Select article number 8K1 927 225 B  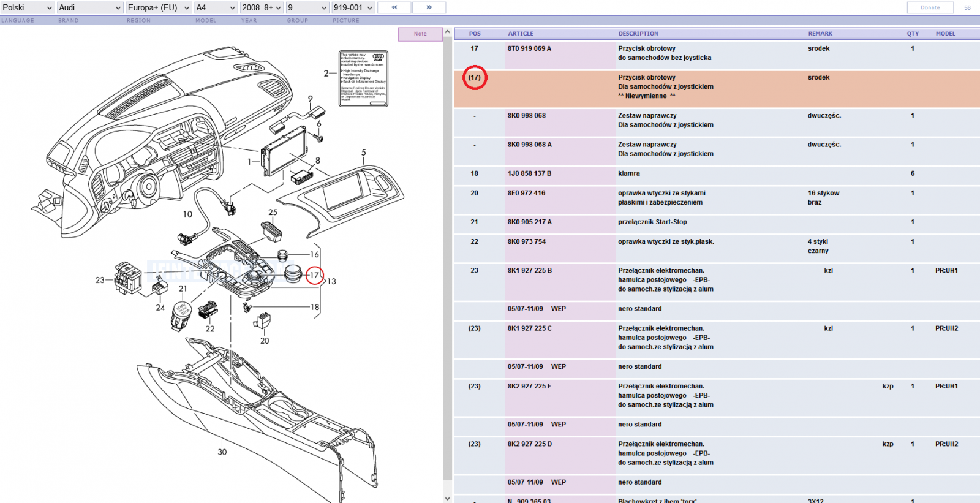coord(530,270)
